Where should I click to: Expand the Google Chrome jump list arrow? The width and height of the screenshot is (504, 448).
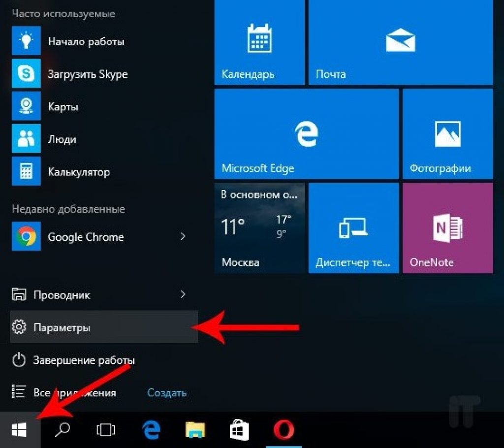183,236
